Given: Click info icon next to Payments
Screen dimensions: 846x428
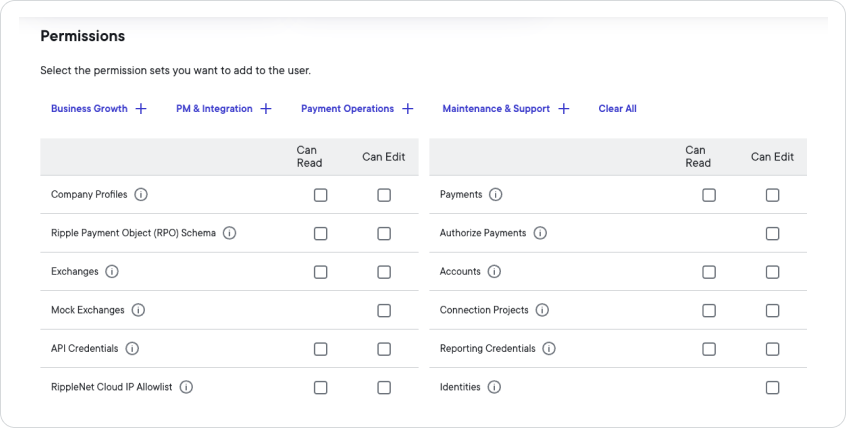Looking at the screenshot, I should (495, 195).
